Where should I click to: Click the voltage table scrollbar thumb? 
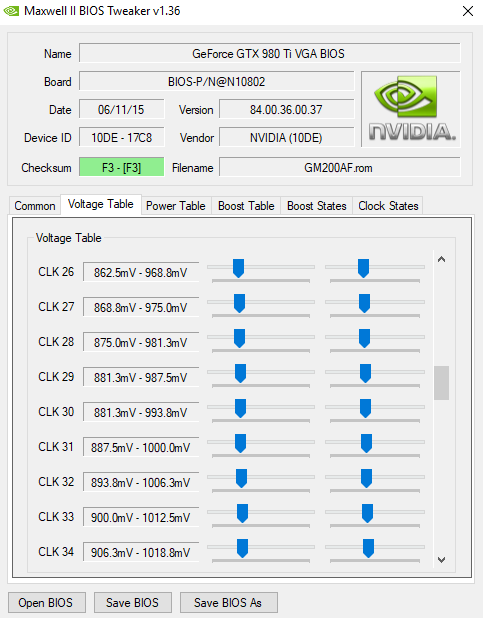(442, 383)
